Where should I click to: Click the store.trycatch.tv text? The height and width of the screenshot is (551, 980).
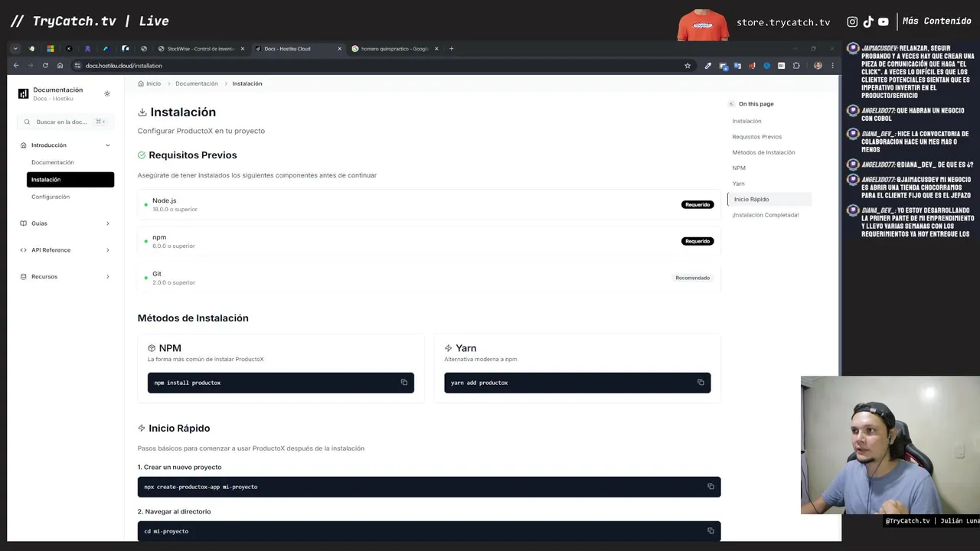click(783, 22)
